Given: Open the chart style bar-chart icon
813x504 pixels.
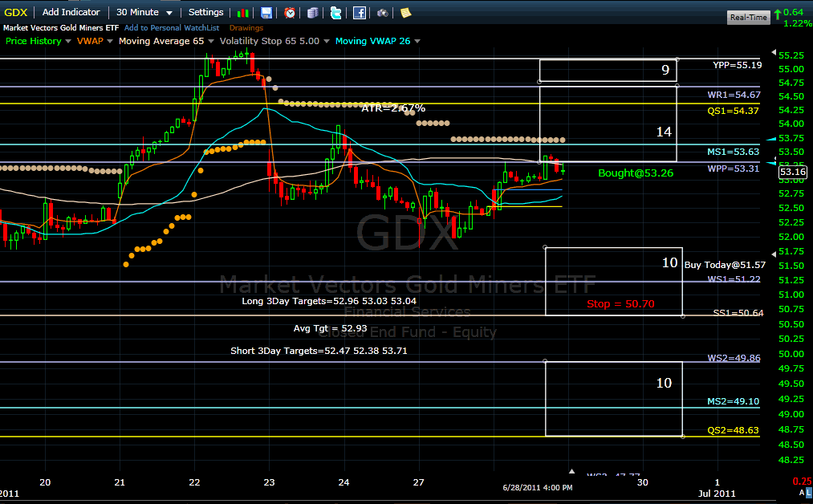Looking at the screenshot, I should point(242,13).
